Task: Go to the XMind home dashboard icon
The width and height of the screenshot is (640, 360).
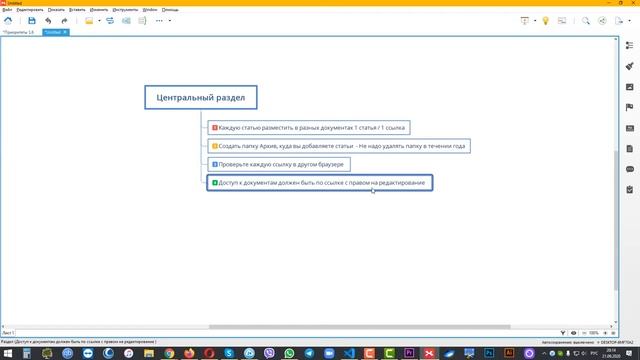Action: pos(8,20)
